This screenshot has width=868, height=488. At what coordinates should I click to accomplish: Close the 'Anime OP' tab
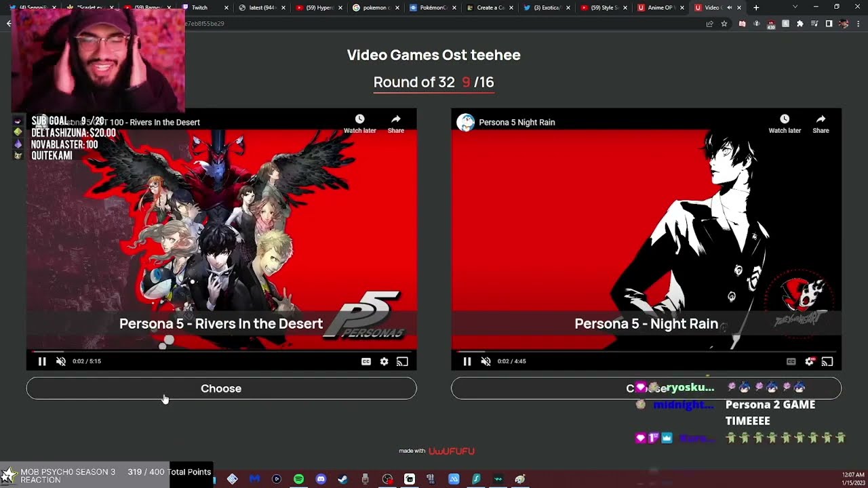[x=682, y=7]
